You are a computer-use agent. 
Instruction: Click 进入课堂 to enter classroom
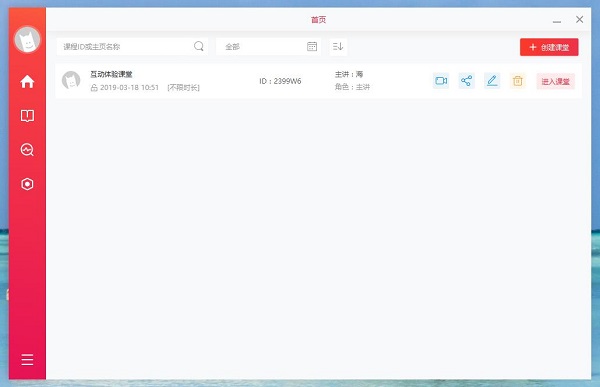(556, 81)
